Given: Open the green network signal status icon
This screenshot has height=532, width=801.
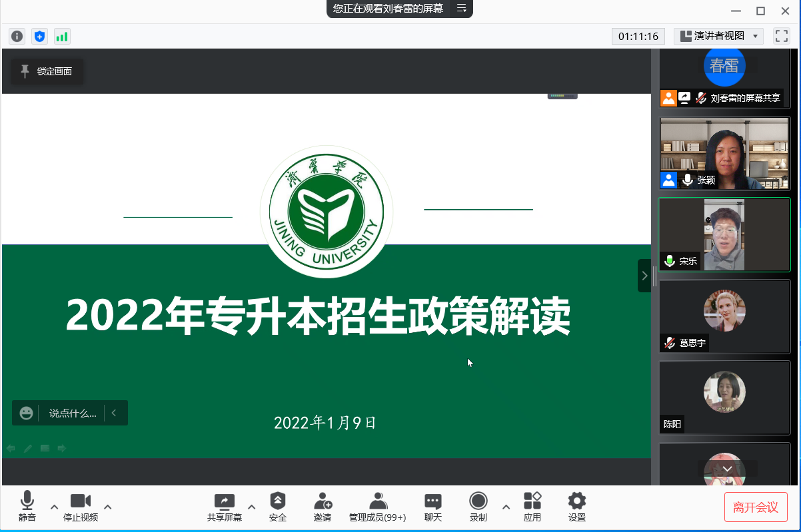Looking at the screenshot, I should click(x=62, y=37).
